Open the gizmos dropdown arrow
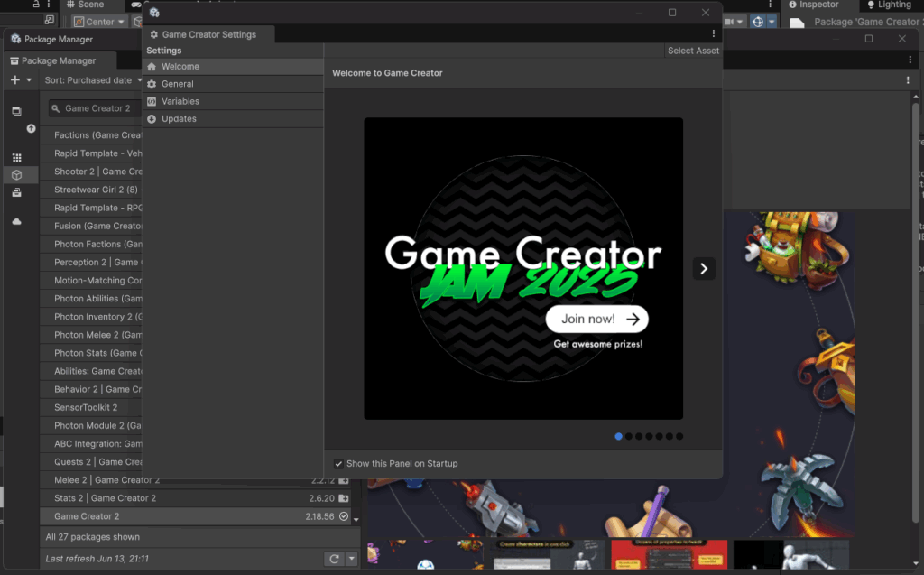The height and width of the screenshot is (575, 924). click(772, 22)
